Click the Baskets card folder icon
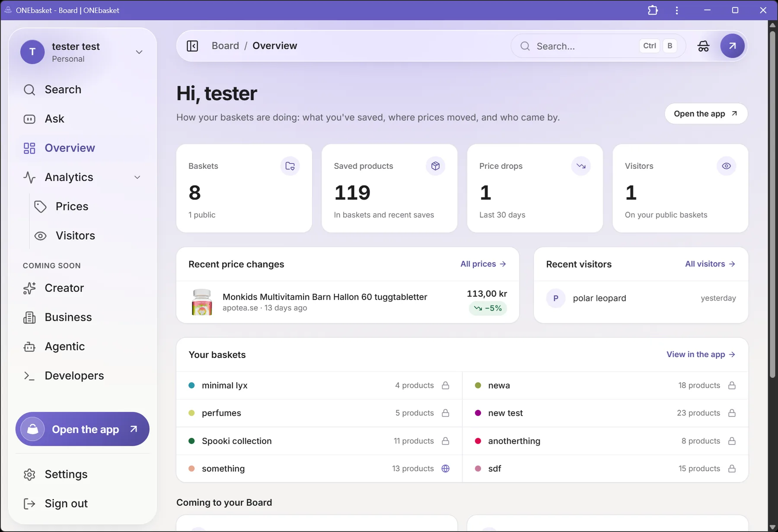Viewport: 778px width, 532px height. (290, 166)
